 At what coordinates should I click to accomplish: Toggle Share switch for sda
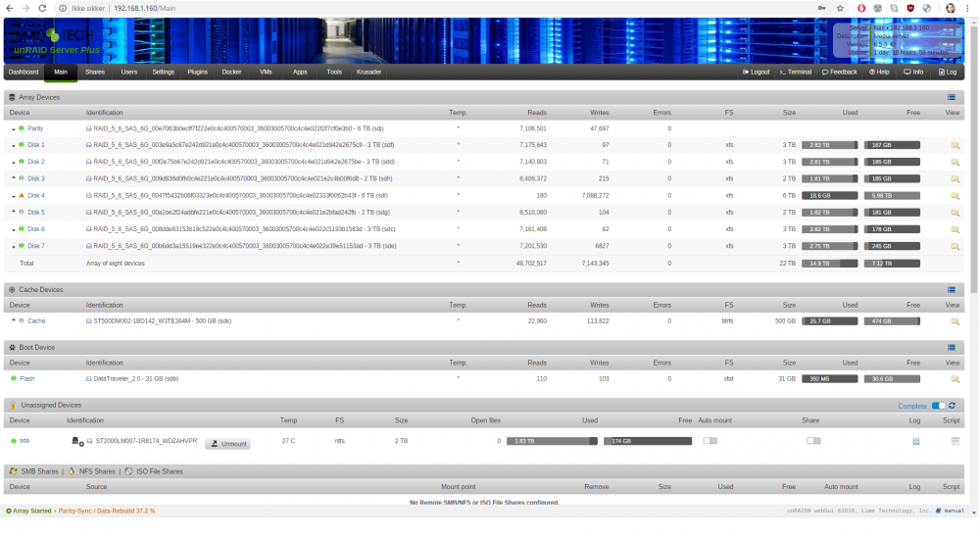tap(813, 440)
